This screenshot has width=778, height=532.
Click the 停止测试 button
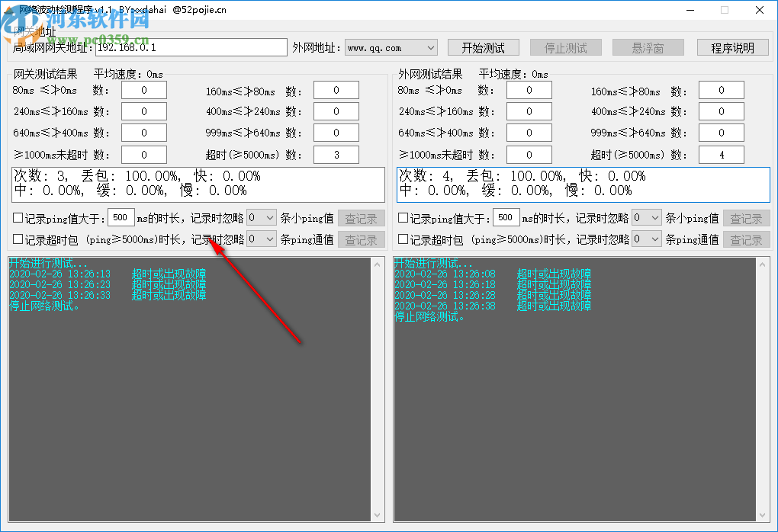[566, 47]
